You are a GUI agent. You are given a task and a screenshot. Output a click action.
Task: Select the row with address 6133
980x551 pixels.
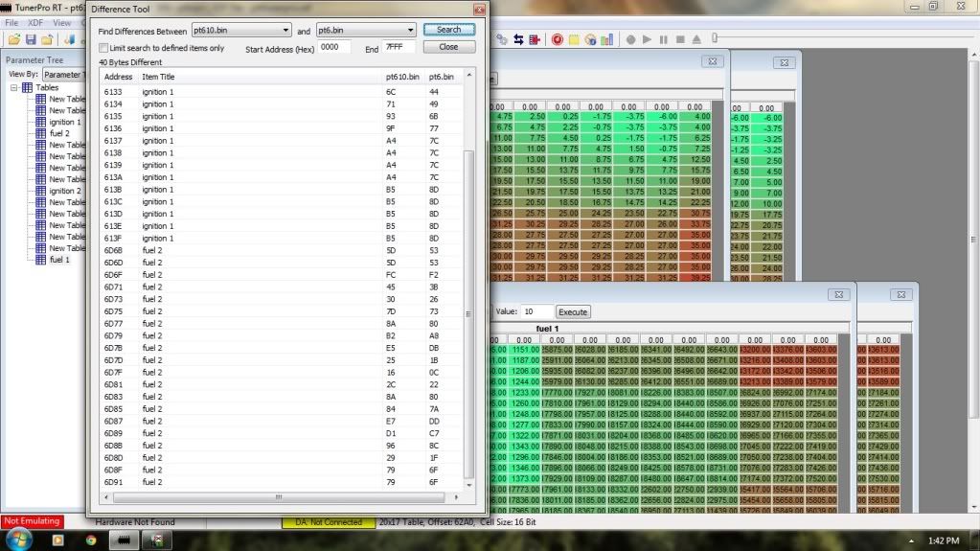[282, 92]
